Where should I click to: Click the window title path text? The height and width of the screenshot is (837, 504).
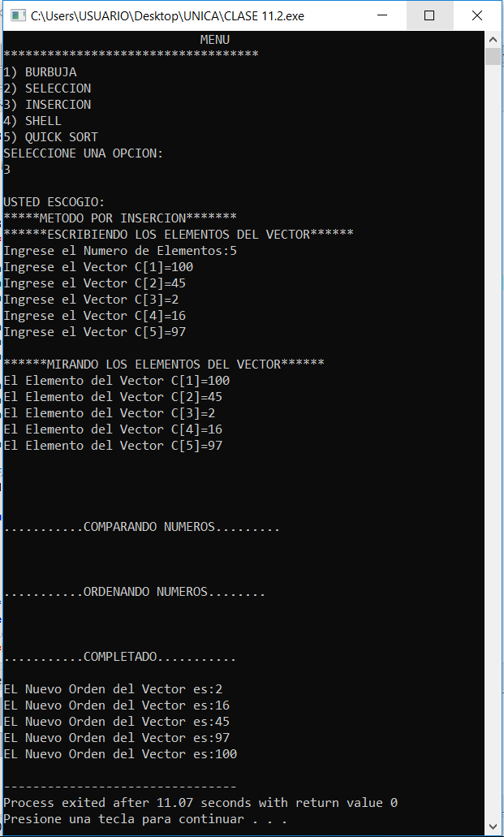[x=168, y=16]
